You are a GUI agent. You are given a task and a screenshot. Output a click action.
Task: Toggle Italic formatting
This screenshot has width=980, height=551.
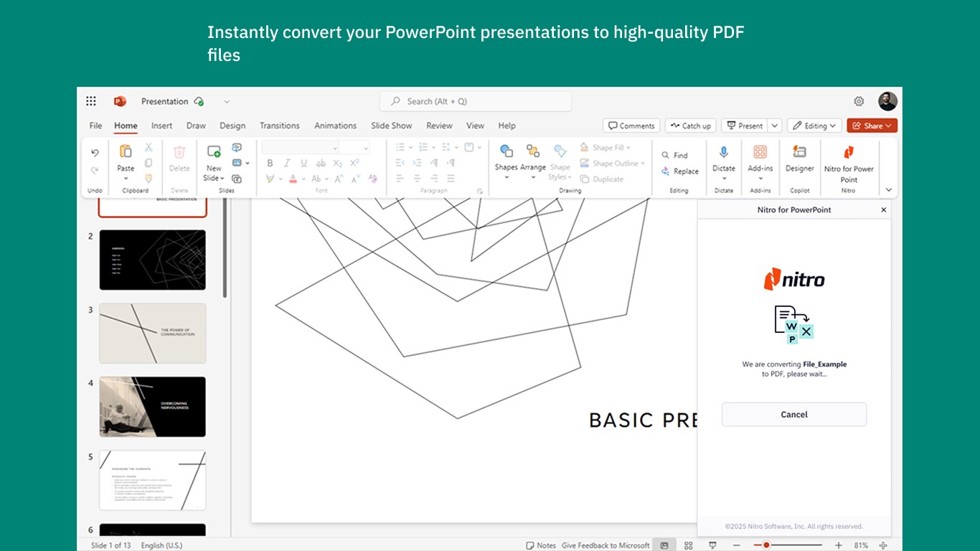click(287, 163)
